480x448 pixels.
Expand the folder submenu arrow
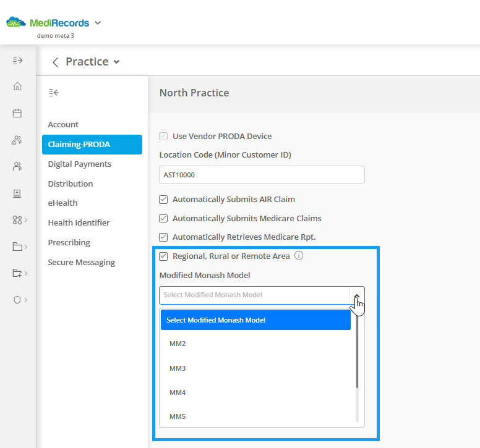pos(26,247)
